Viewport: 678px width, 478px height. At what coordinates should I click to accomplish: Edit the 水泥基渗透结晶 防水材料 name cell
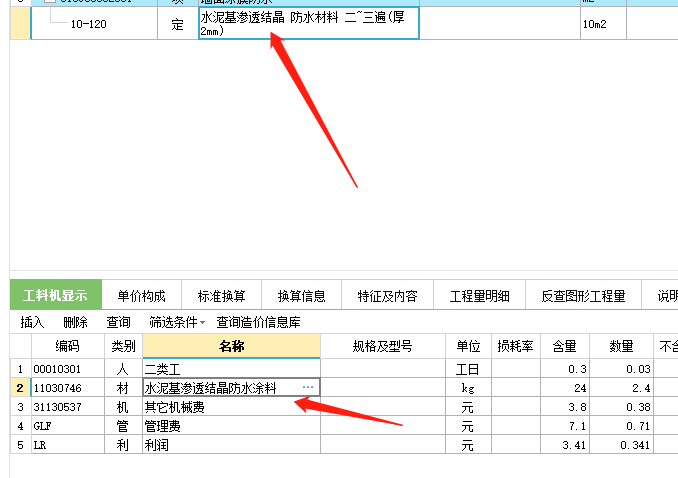[x=309, y=23]
